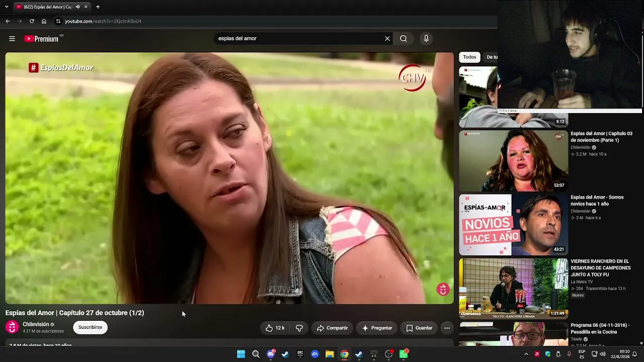Open WhatsApp from the taskbar
Viewport: 644px width, 362px height.
pyautogui.click(x=404, y=354)
